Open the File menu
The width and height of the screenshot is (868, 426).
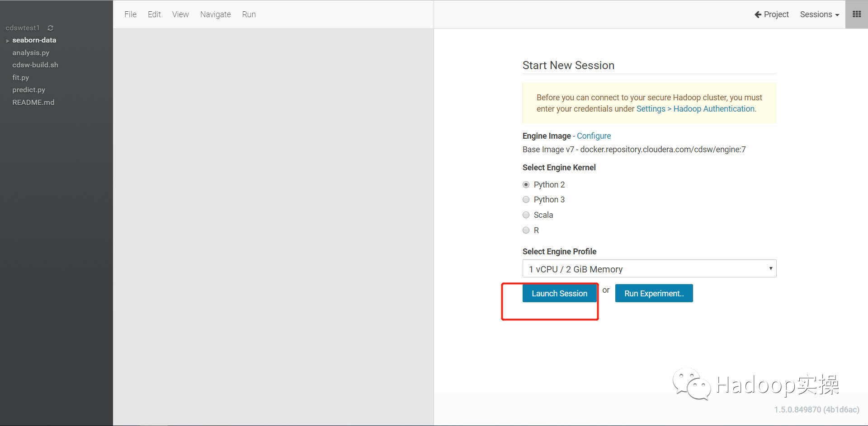coord(130,14)
